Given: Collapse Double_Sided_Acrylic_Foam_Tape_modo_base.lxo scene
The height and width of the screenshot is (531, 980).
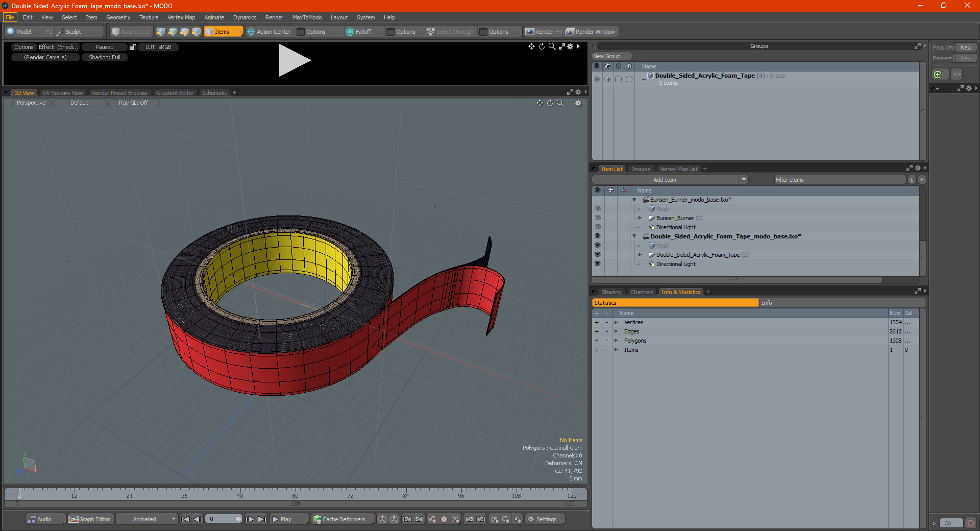Looking at the screenshot, I should click(x=634, y=236).
